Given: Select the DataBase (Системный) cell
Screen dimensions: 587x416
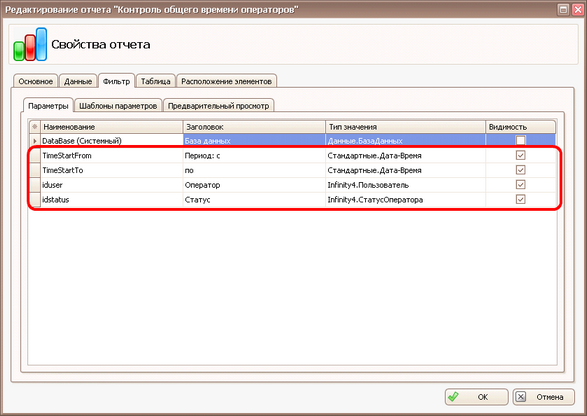Looking at the screenshot, I should pos(112,141).
